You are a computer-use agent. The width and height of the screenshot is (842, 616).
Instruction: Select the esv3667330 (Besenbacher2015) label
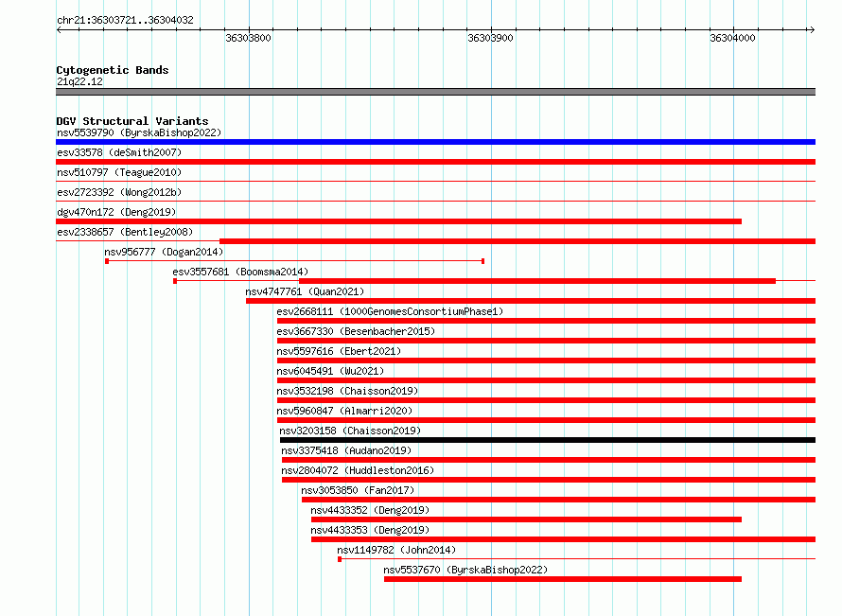pos(356,331)
